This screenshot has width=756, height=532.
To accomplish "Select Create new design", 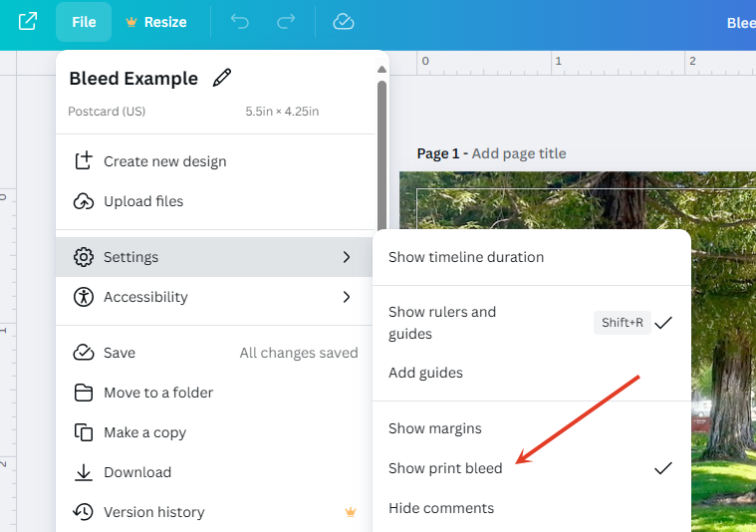I will 215,161.
